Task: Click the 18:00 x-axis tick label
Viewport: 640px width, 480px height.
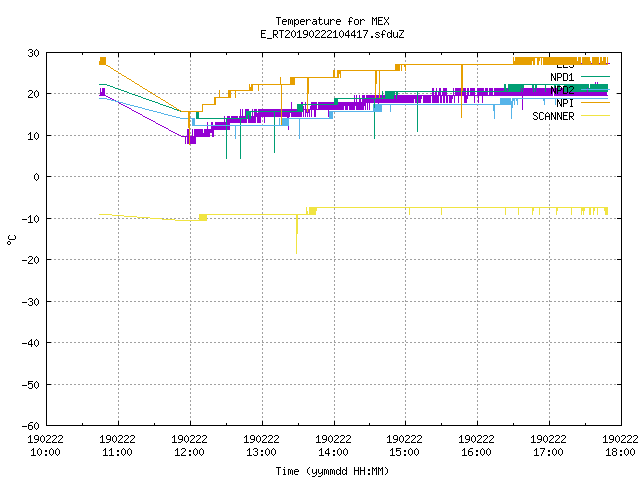Action: coord(620,452)
